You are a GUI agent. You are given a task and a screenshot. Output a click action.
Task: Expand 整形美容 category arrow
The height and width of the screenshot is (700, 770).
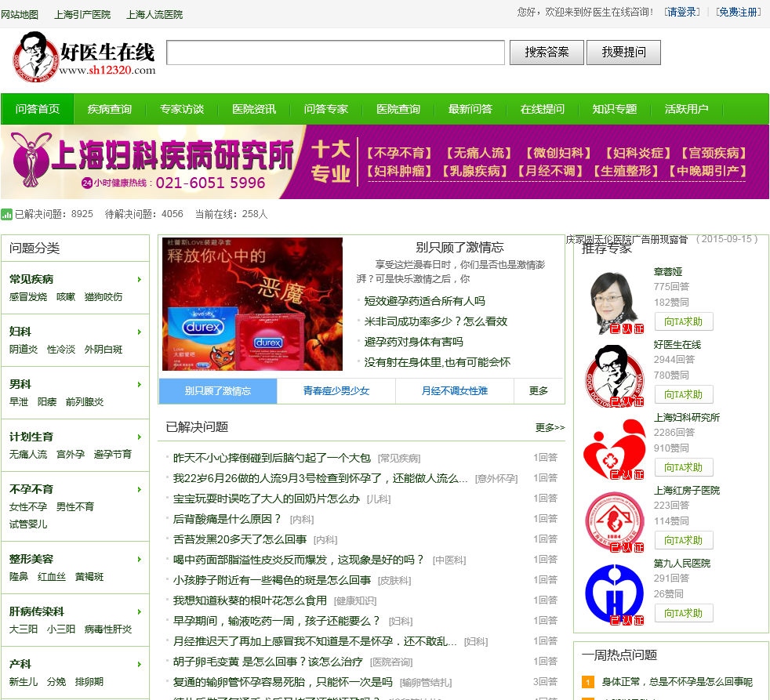coord(140,559)
